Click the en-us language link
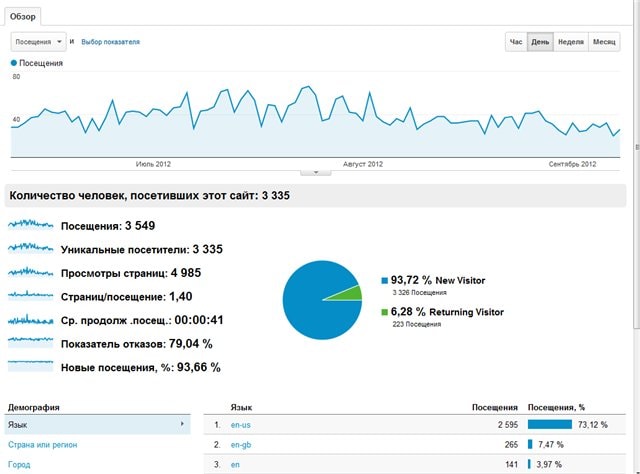This screenshot has height=474, width=640. coord(240,425)
